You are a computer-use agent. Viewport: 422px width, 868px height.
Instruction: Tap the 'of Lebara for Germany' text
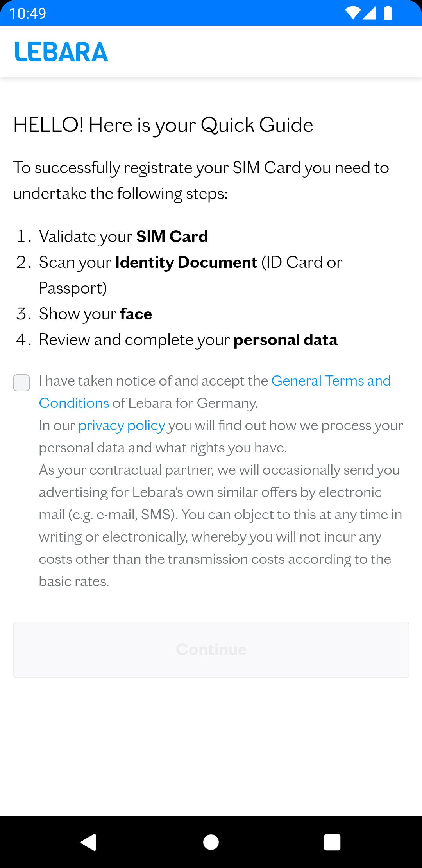click(185, 403)
